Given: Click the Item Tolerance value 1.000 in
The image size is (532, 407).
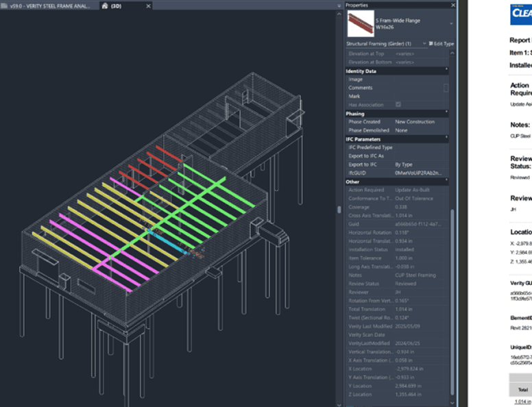Looking at the screenshot, I should [x=404, y=258].
